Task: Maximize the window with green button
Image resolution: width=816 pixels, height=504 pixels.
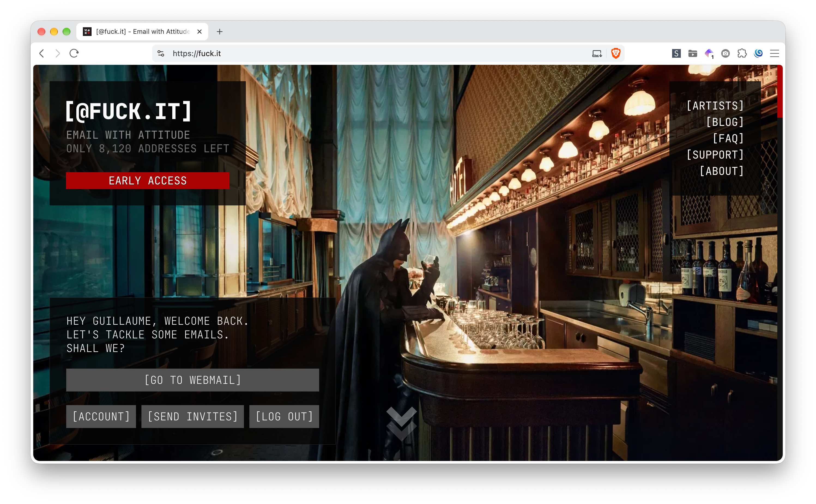Action: tap(67, 32)
